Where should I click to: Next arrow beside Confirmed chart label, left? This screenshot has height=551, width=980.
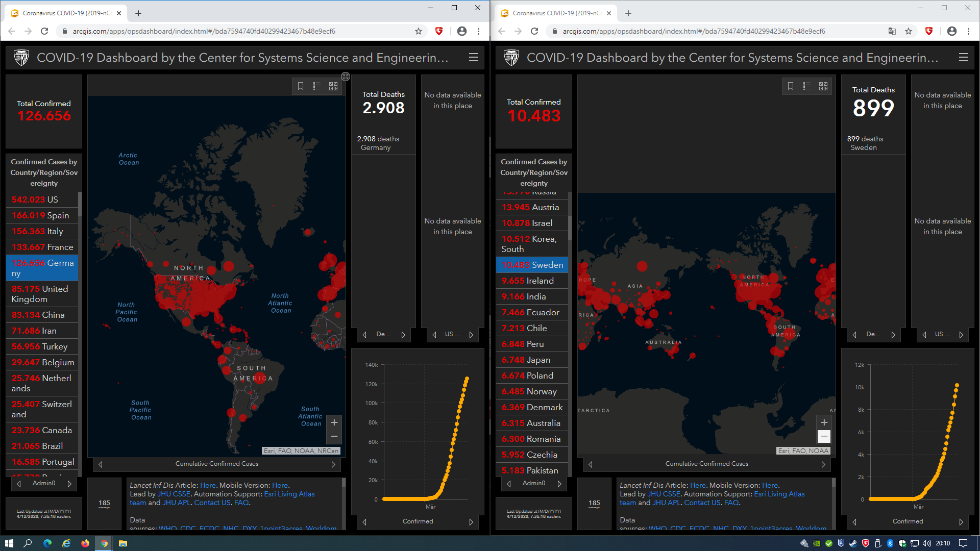click(x=471, y=522)
